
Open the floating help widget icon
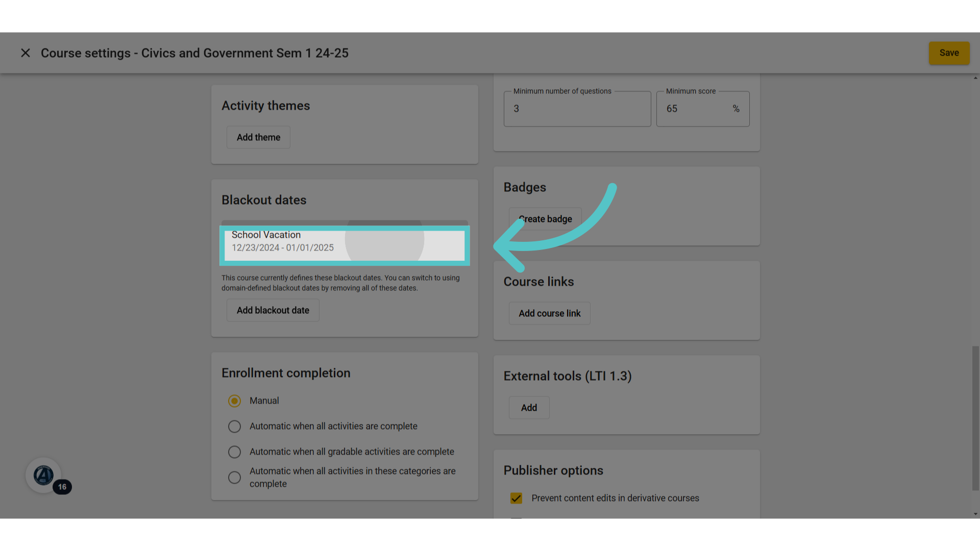pyautogui.click(x=43, y=475)
